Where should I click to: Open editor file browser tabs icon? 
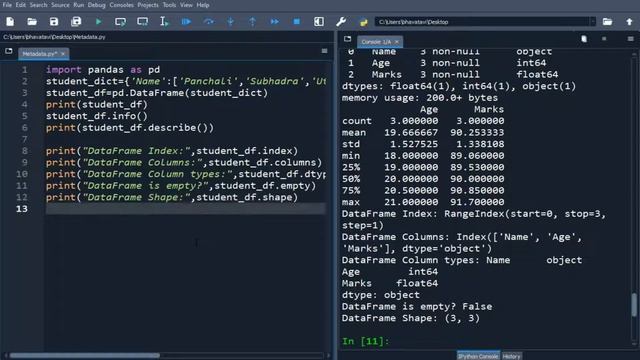click(9, 51)
